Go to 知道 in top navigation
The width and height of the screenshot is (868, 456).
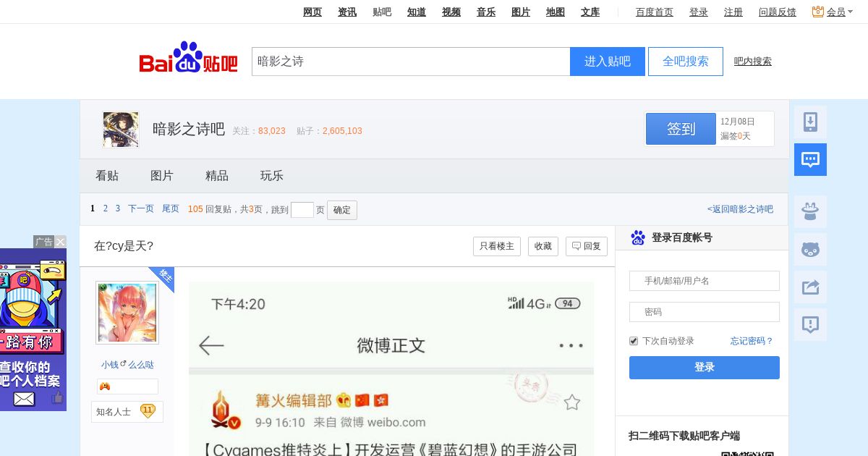pos(417,12)
